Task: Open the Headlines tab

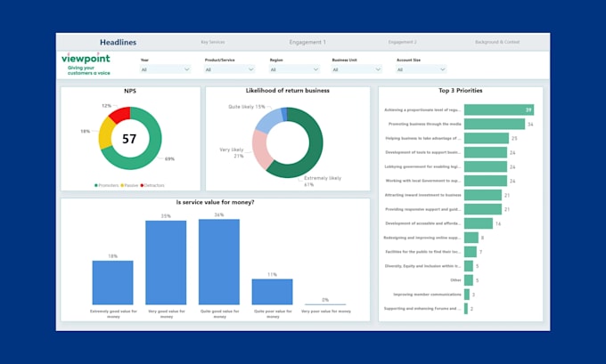Action: (x=118, y=42)
